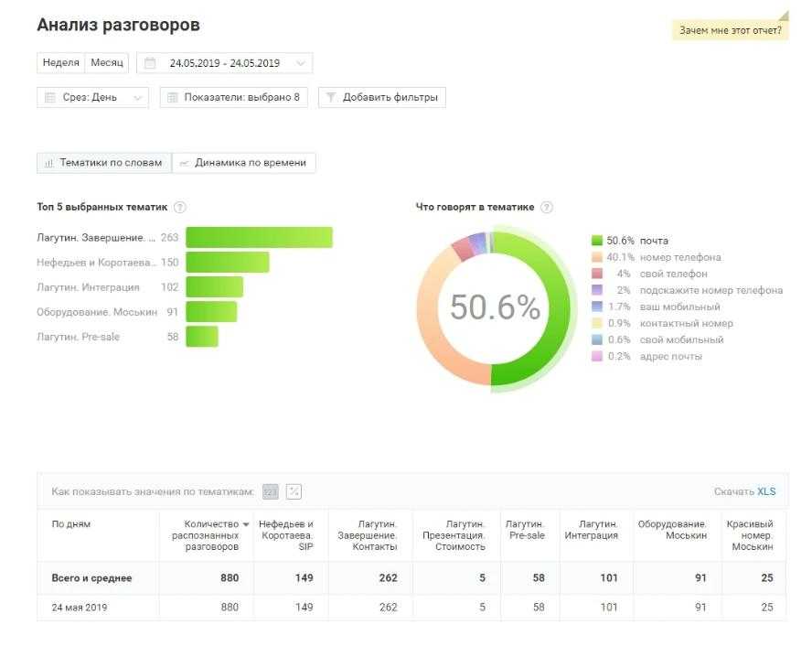Click the table icon in 'Показатели: выбрано 8'

(172, 97)
